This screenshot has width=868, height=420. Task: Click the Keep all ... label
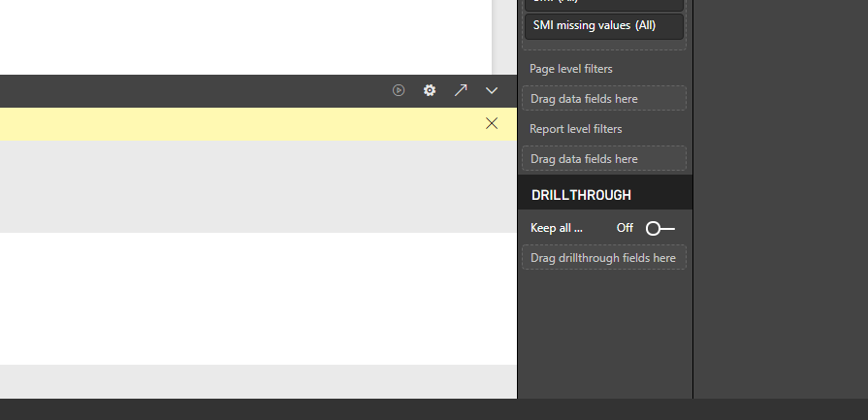coord(557,228)
